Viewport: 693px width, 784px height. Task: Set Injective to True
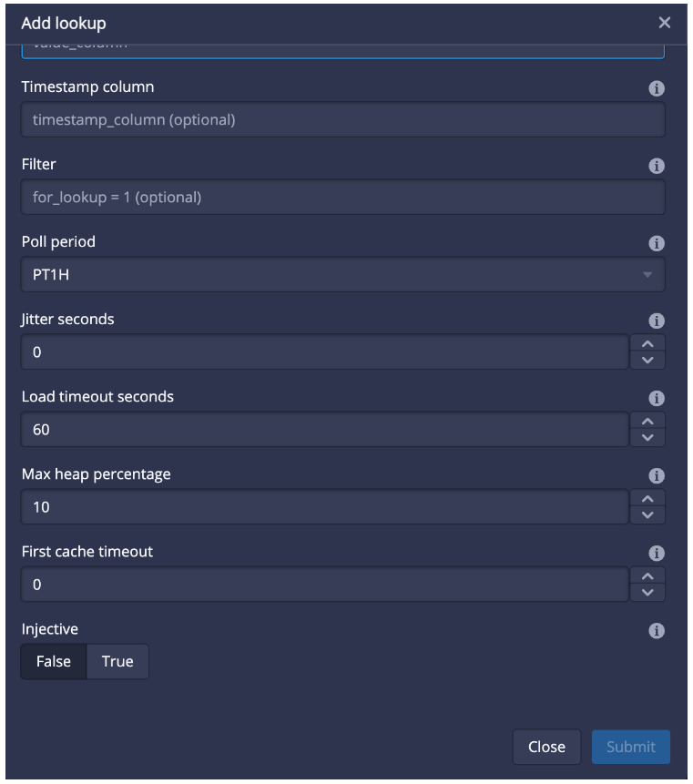[x=117, y=662]
